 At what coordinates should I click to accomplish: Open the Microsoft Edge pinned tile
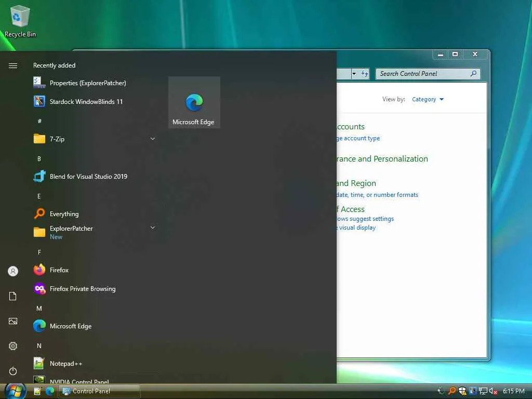[x=194, y=102]
